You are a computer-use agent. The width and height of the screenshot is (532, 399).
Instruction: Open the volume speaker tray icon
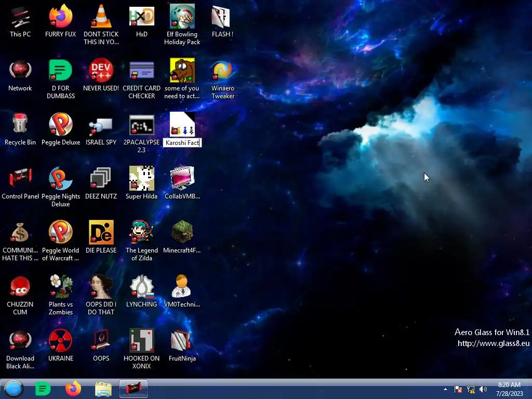(483, 389)
